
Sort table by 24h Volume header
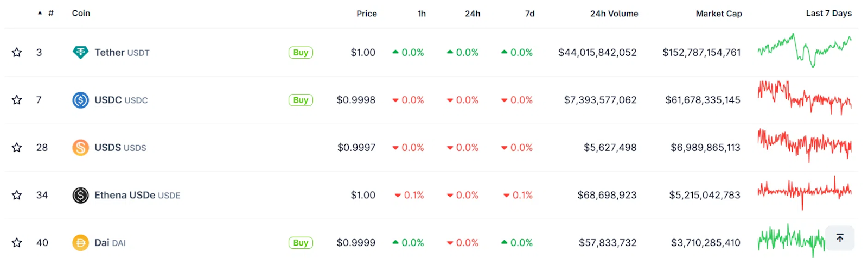(614, 14)
